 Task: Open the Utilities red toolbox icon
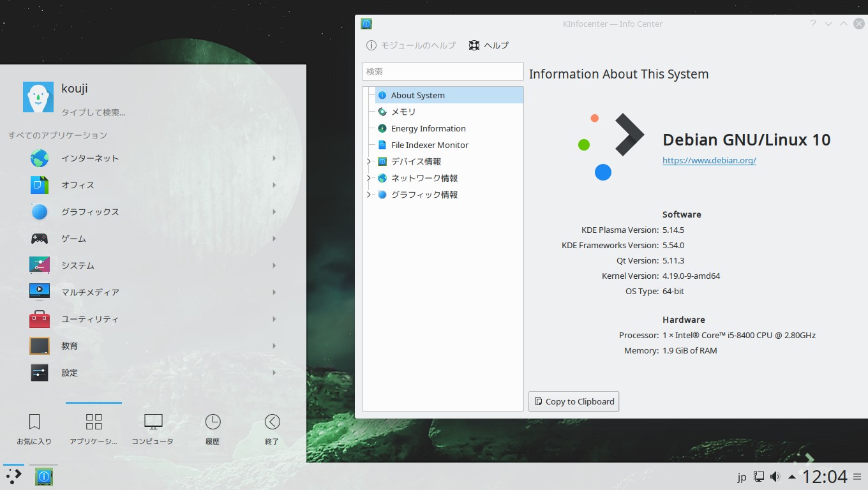coord(40,319)
